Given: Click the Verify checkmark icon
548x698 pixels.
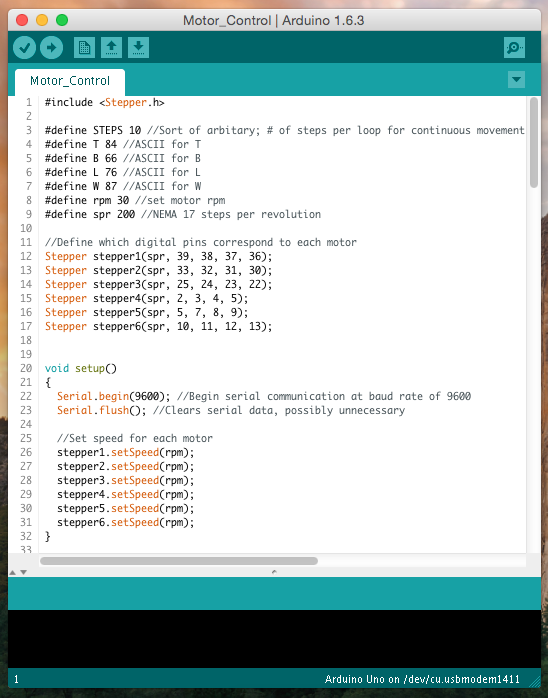Looking at the screenshot, I should (24, 48).
